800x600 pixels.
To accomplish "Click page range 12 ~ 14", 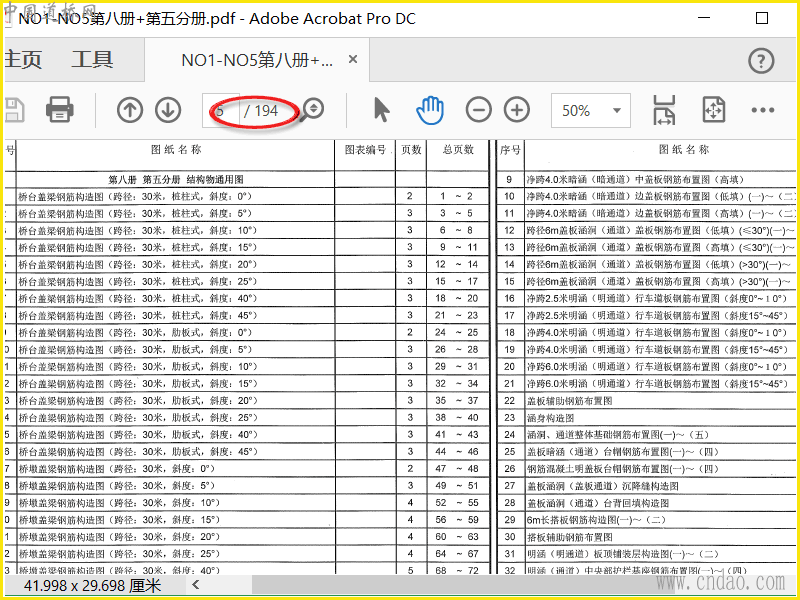I will (x=457, y=264).
